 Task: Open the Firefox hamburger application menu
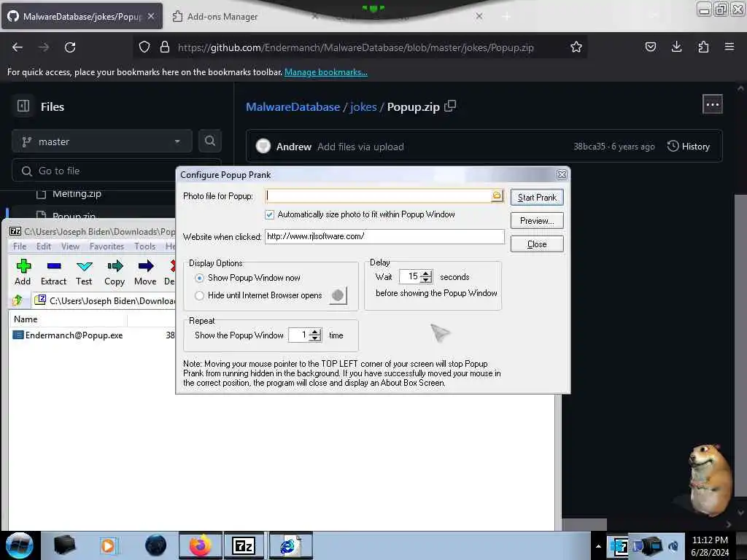point(729,47)
